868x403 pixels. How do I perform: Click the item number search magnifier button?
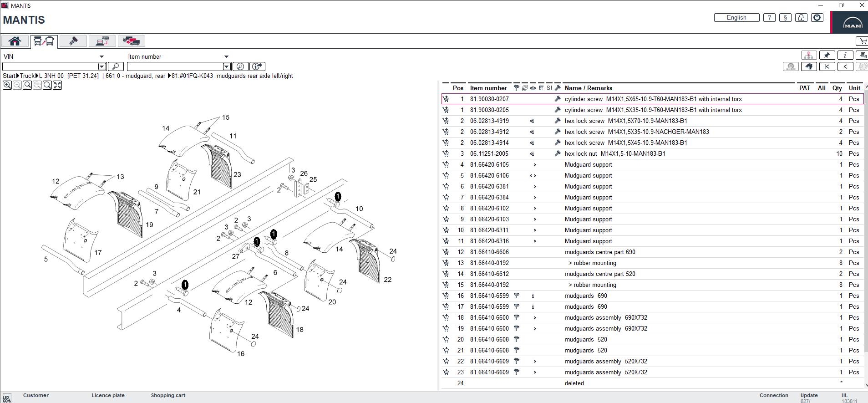coord(240,66)
